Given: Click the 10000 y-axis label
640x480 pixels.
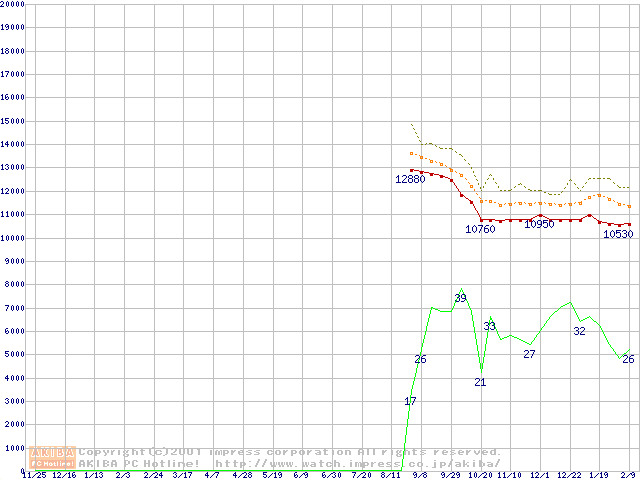Looking at the screenshot, I should pyautogui.click(x=13, y=238).
